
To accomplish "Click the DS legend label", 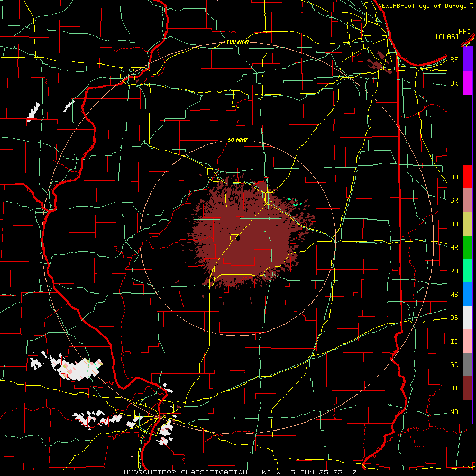I will click(x=454, y=318).
